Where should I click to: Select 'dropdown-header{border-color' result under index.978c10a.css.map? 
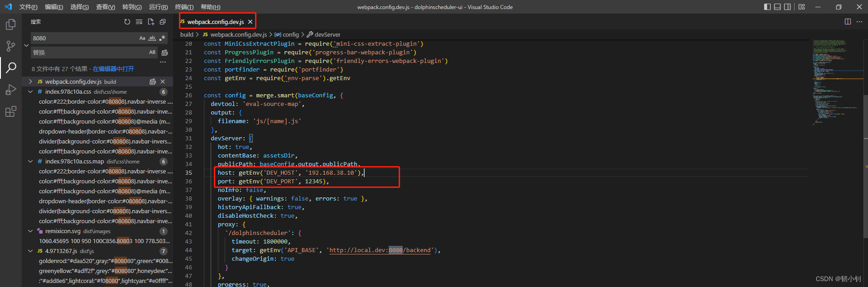coord(106,201)
